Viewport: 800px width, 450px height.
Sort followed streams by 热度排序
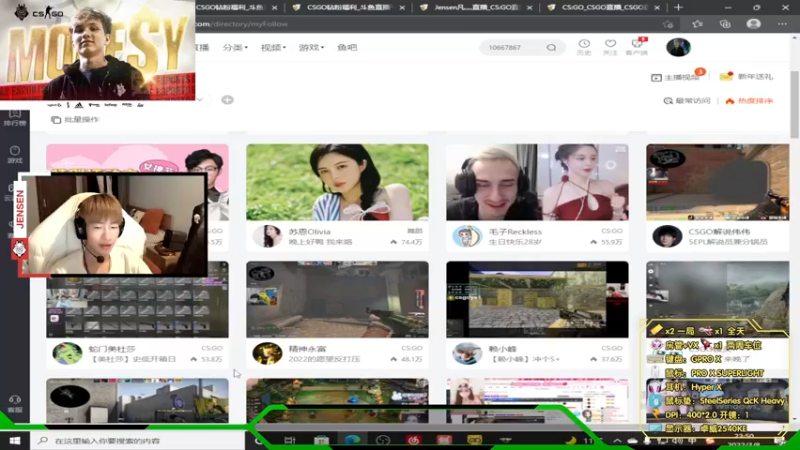[749, 101]
